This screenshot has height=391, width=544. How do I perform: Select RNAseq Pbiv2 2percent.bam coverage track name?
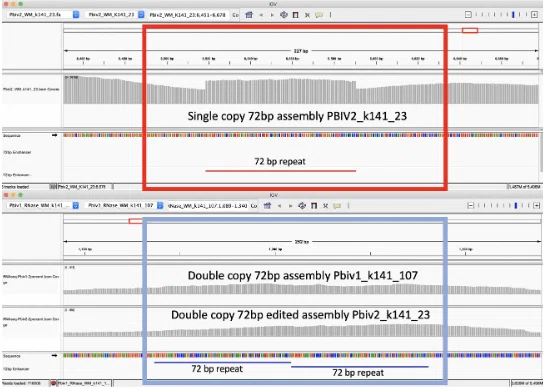click(x=31, y=321)
